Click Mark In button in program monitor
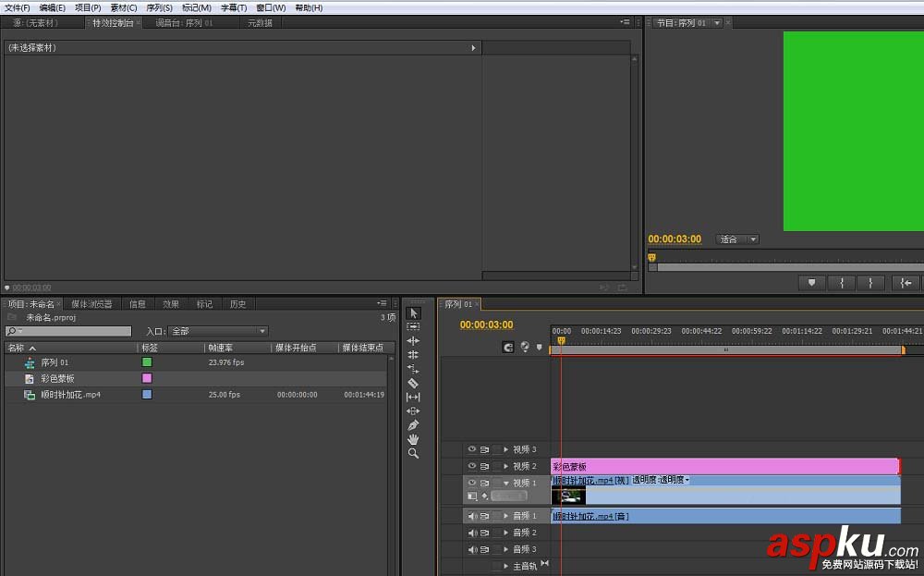924x576 pixels. (x=841, y=283)
